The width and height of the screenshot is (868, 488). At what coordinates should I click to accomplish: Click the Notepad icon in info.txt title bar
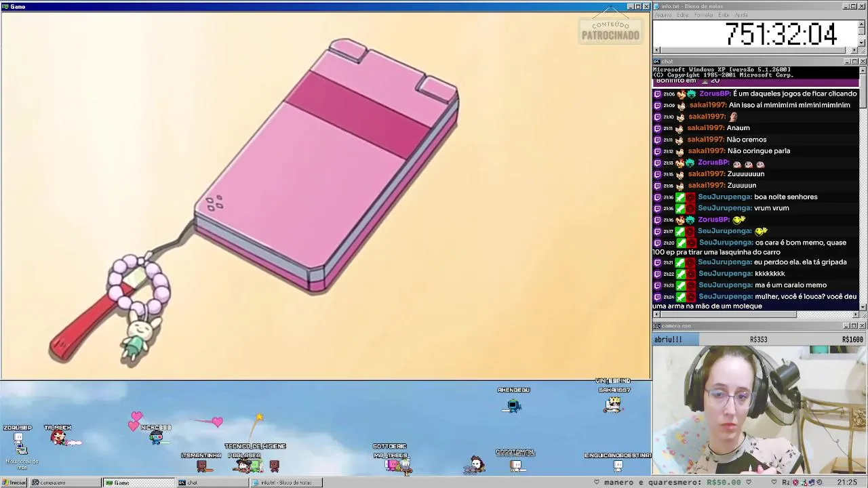[657, 6]
